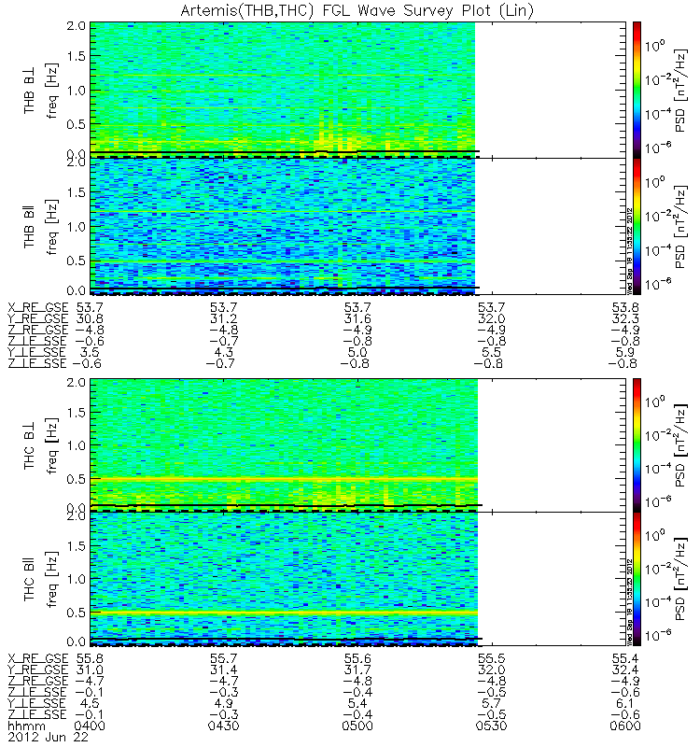700x747 pixels.
Task: Click the '10⁻⁶' tick on THC B∥ color bar
Action: click(x=658, y=635)
